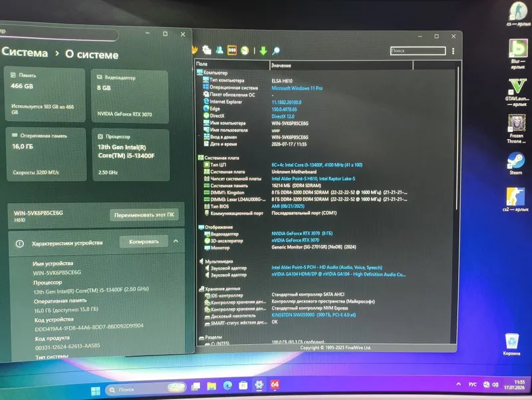Screen dimensions: 532x400
Task: Click the magnifier icon in the AIDA64 toolbar
Action: (276, 51)
